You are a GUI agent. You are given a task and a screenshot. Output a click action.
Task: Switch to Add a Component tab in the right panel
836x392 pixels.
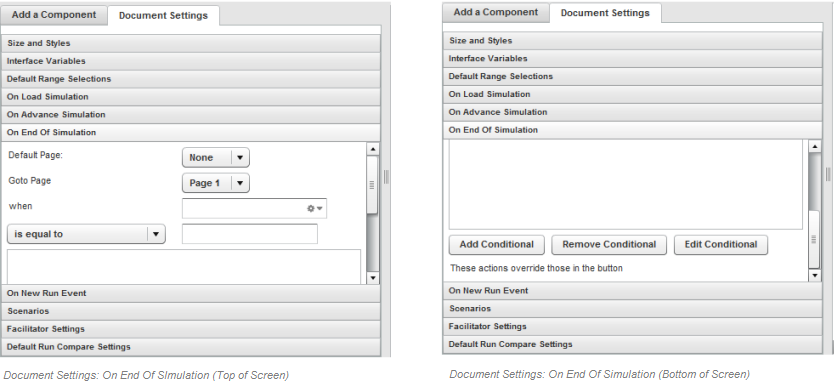(495, 12)
